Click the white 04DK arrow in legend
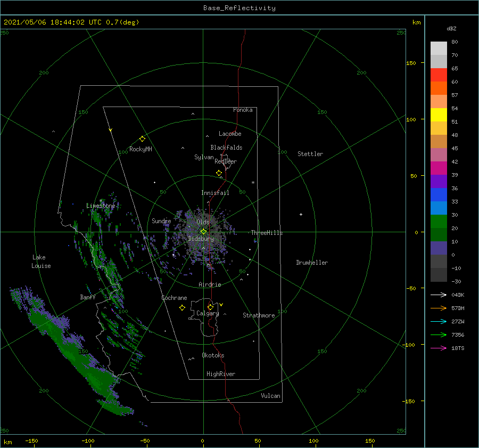 (x=439, y=295)
